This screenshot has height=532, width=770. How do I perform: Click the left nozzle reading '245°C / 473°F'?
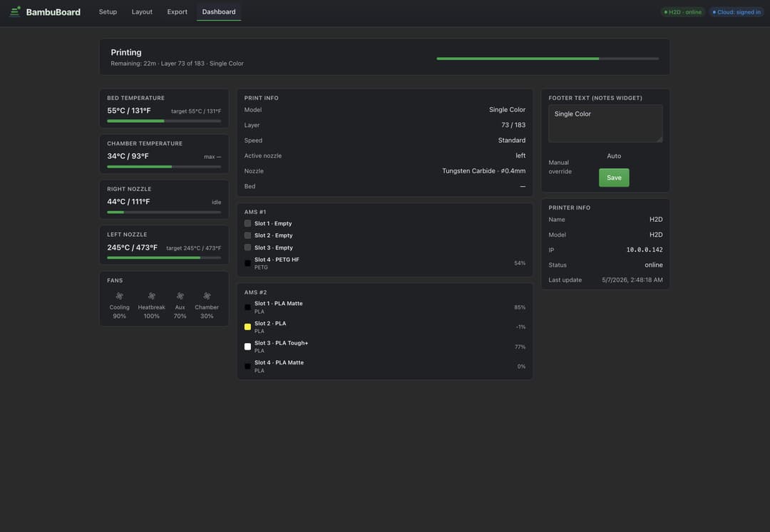tap(132, 247)
